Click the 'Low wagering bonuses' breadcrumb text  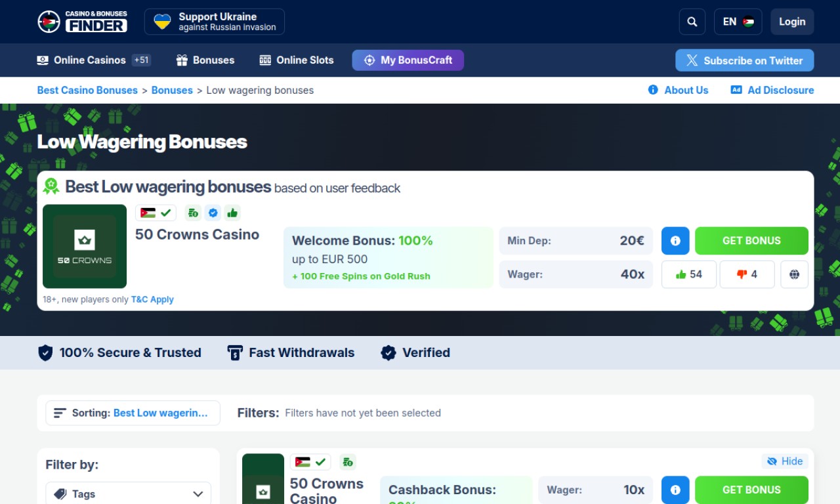(260, 91)
